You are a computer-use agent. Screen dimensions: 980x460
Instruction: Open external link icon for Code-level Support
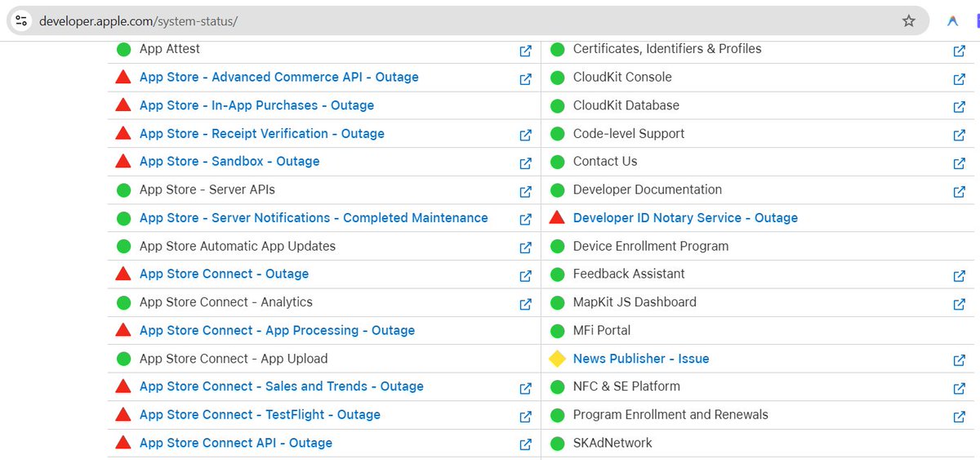[960, 135]
